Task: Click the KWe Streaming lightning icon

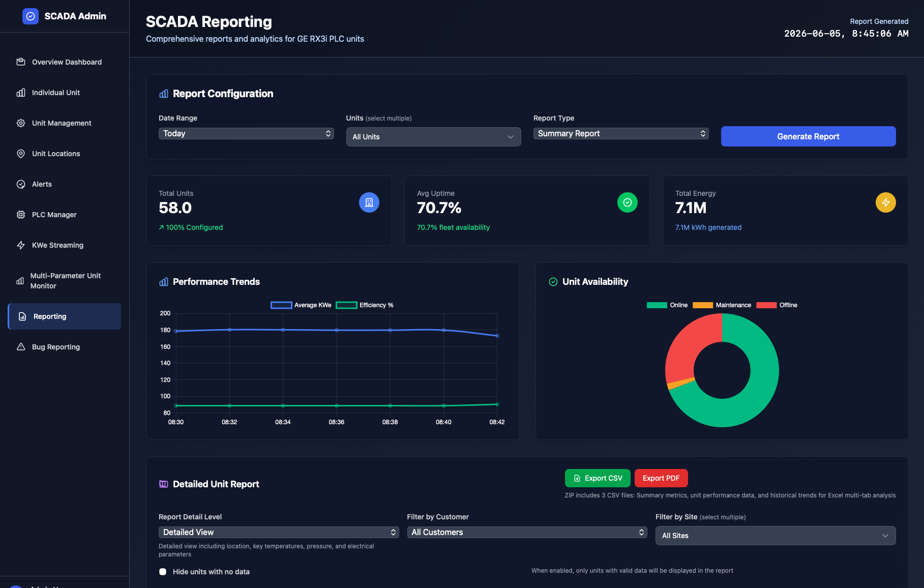Action: point(21,245)
